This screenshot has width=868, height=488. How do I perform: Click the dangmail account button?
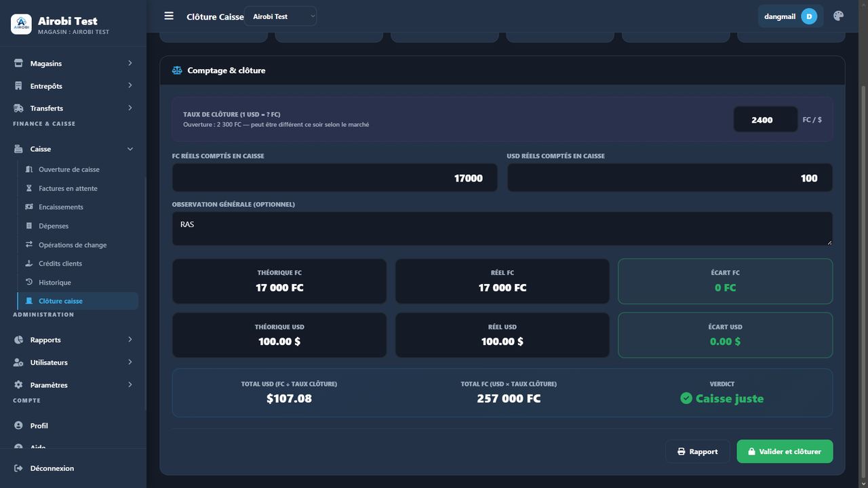tap(791, 16)
